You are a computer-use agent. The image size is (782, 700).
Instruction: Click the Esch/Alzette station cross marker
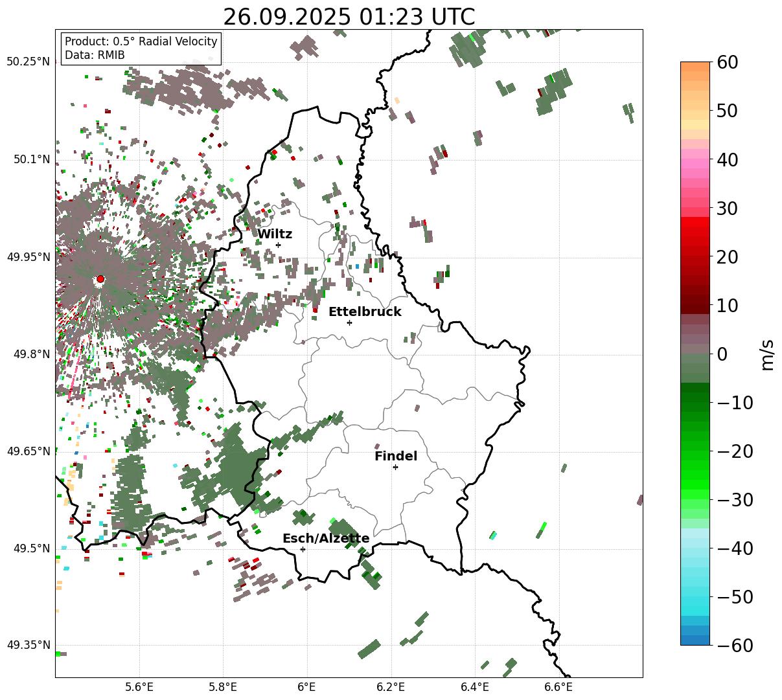[303, 549]
